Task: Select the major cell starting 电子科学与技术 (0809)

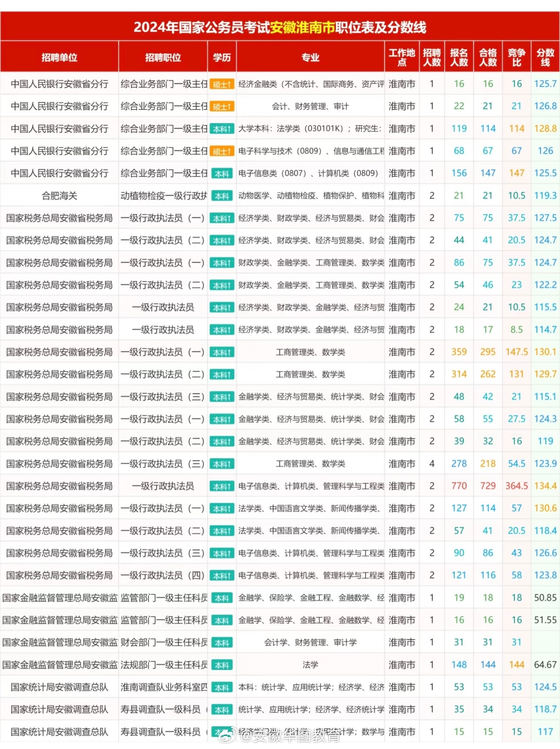Action: pyautogui.click(x=310, y=151)
